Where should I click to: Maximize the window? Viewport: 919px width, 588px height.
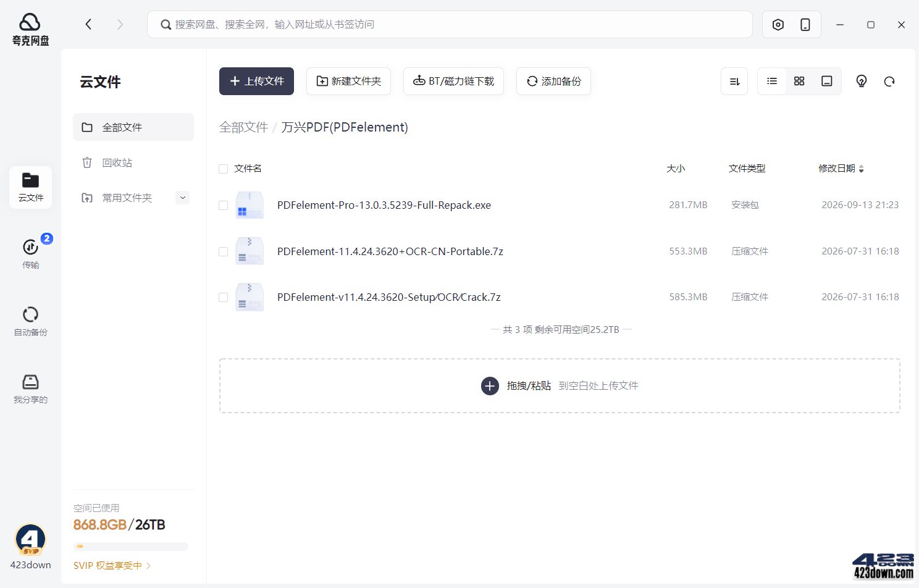pos(871,25)
